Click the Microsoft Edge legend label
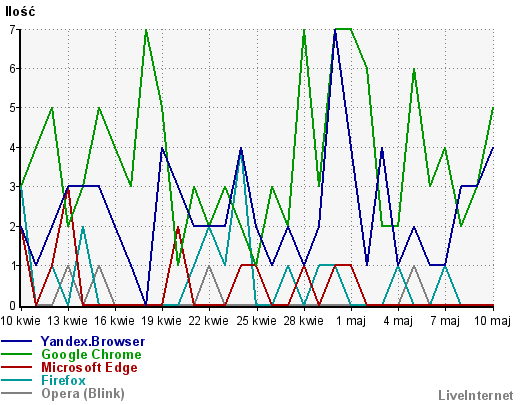Screen dimensions: 520x405 (89, 367)
